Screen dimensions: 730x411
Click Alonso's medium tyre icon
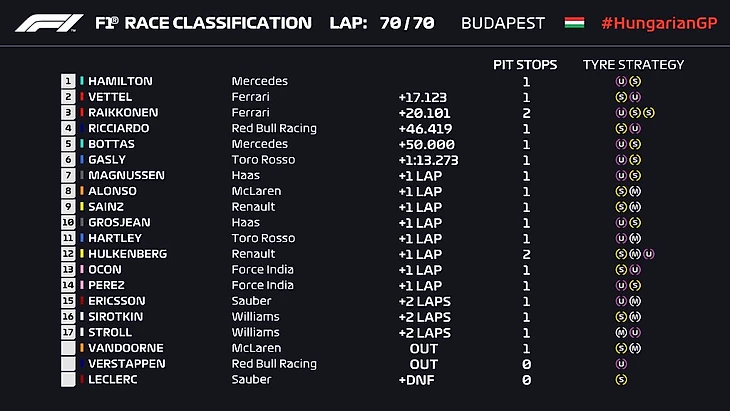[635, 191]
